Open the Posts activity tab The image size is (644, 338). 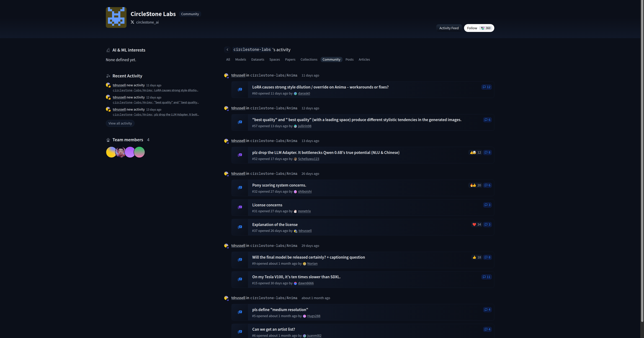(x=349, y=60)
